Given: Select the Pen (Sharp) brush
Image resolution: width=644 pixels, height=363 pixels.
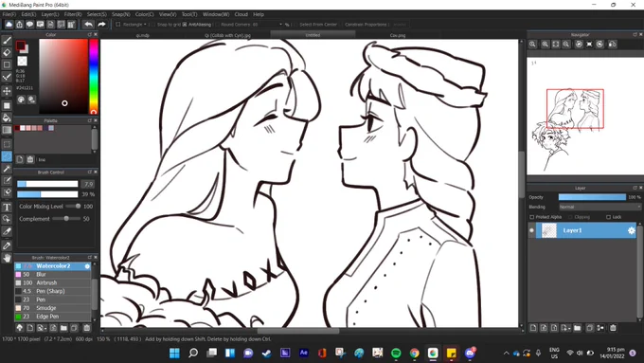Looking at the screenshot, I should click(53, 291).
